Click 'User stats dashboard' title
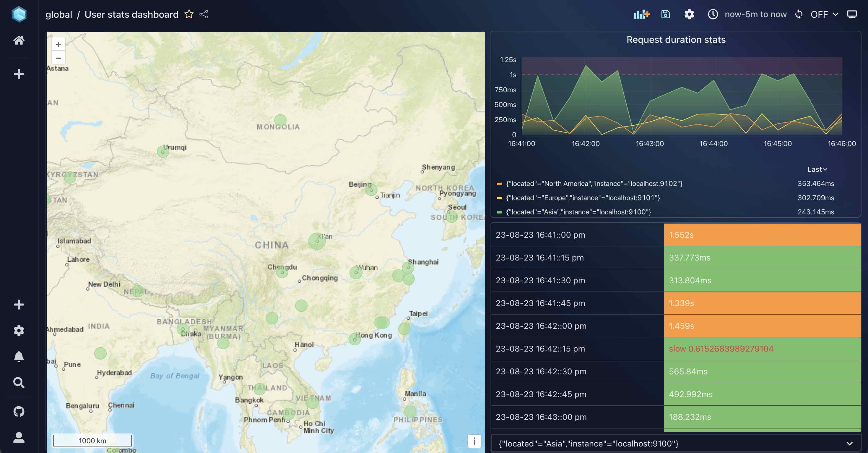868x453 pixels. click(x=131, y=14)
